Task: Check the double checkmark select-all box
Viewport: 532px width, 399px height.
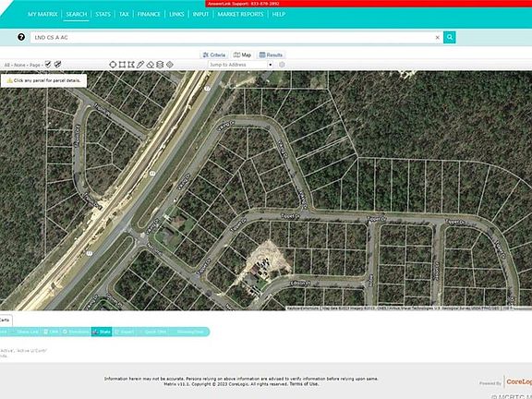Action: [57, 64]
